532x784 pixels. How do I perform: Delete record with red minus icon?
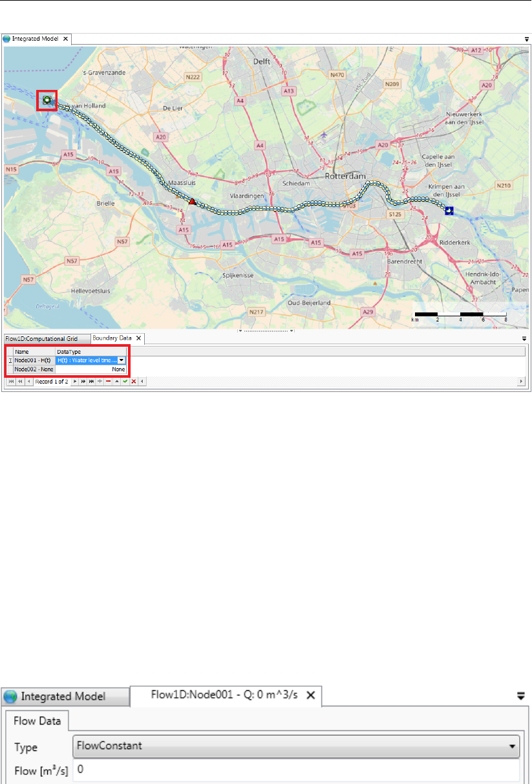tap(108, 382)
